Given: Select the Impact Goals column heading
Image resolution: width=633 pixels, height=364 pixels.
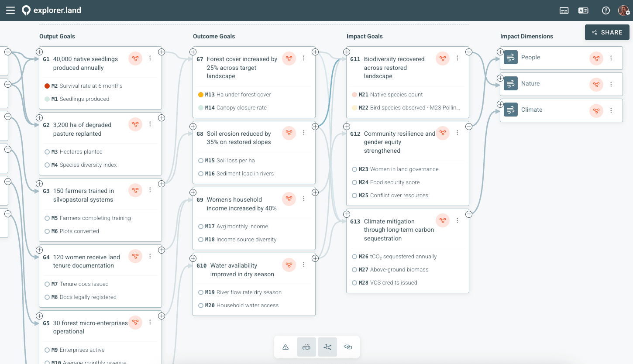Looking at the screenshot, I should click(x=365, y=37).
